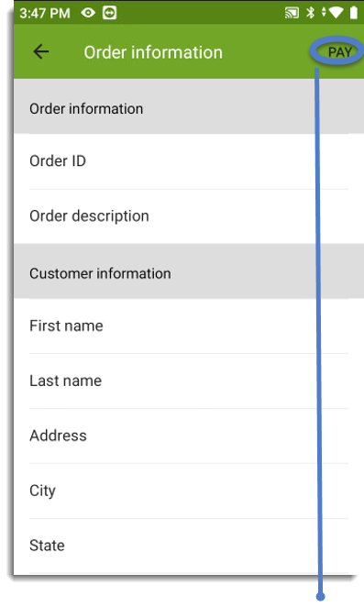The height and width of the screenshot is (607, 364).
Task: Tap the eye icon in status bar
Action: (x=88, y=13)
